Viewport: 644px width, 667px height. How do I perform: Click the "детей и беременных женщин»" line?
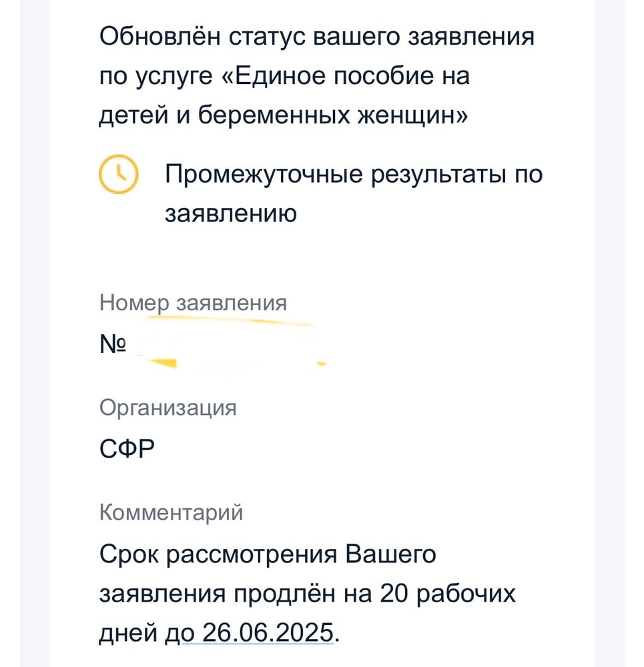tap(283, 115)
